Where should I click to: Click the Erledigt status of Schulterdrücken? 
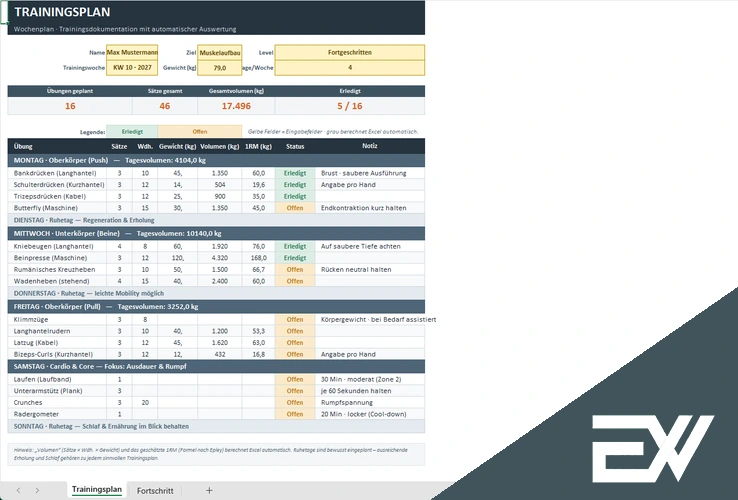pos(295,185)
